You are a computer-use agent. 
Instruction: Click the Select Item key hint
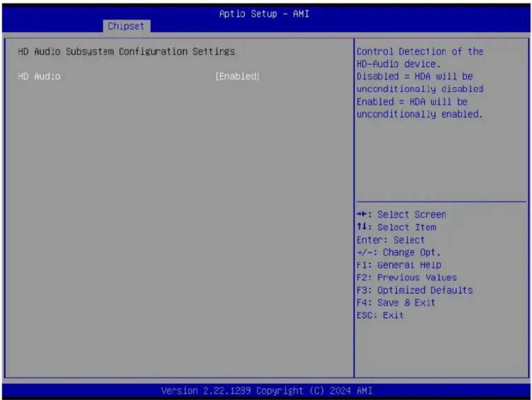point(396,227)
